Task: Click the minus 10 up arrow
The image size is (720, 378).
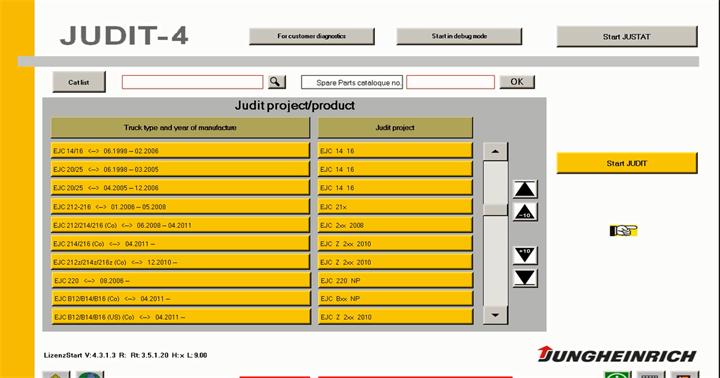Action: (525, 212)
